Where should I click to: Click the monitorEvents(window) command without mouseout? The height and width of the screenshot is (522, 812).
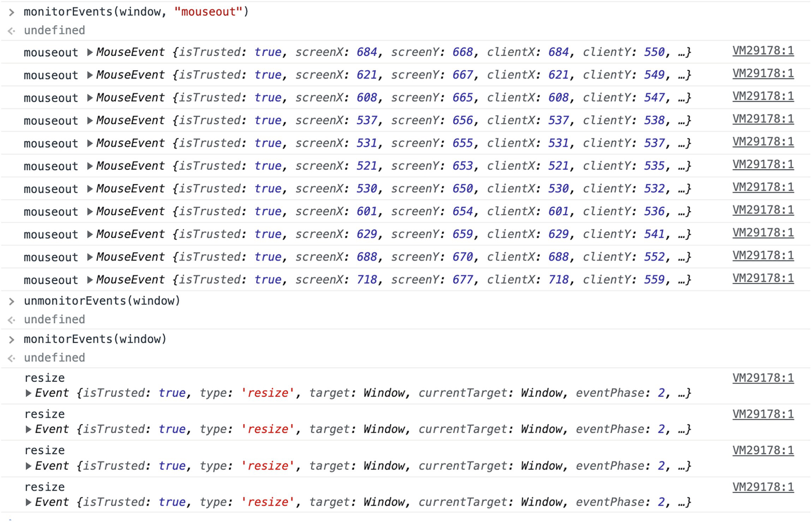click(x=95, y=339)
